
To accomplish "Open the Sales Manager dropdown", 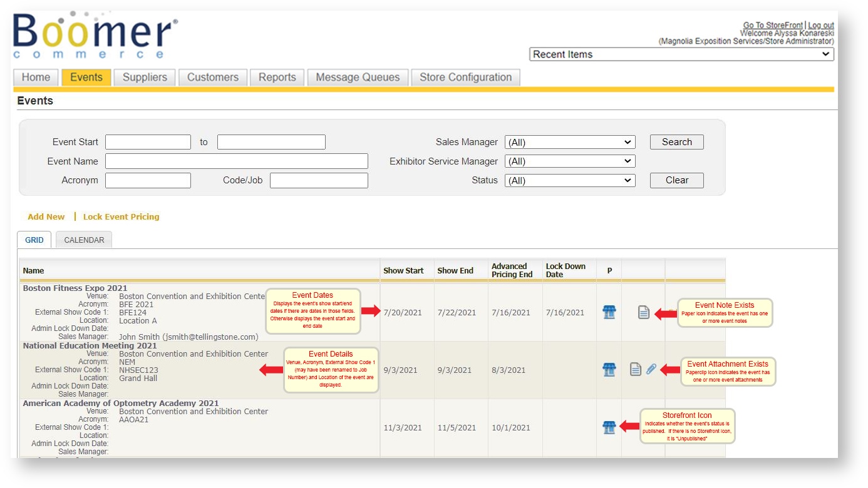I will click(569, 141).
